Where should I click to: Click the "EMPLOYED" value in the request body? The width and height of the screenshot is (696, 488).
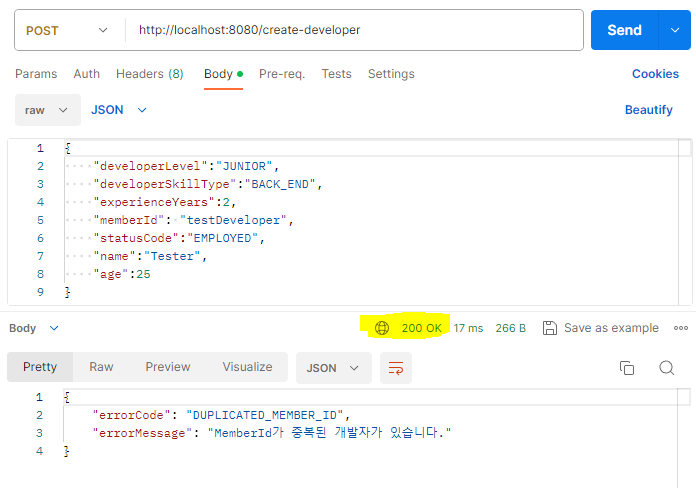click(222, 238)
